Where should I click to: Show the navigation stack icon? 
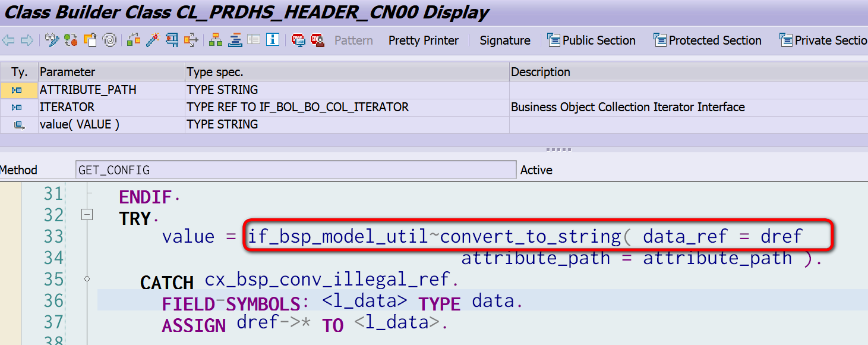(235, 40)
